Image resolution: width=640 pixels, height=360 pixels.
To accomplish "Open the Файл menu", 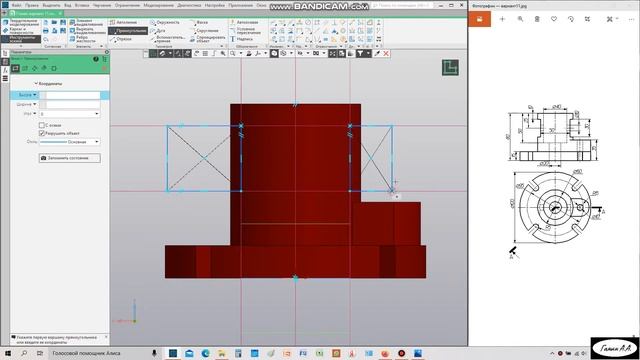I will 17,5.
